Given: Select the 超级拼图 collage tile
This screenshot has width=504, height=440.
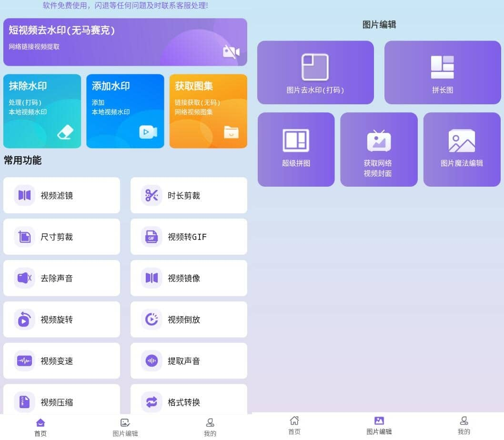Looking at the screenshot, I should pyautogui.click(x=296, y=149).
